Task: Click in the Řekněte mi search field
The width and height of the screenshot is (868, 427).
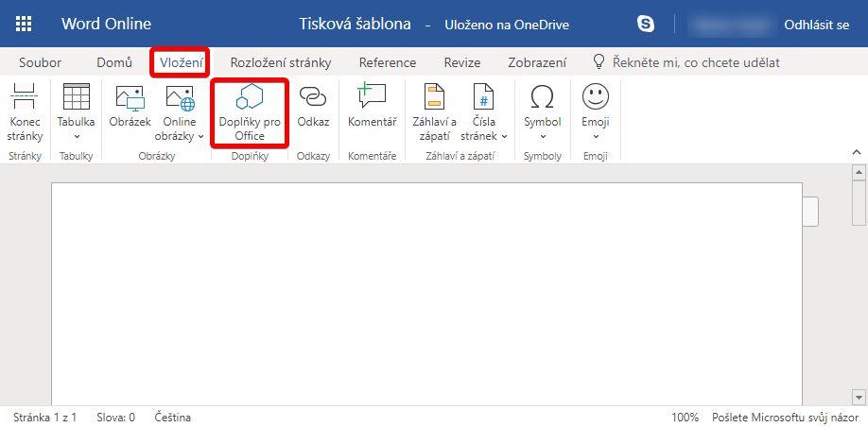Action: coord(696,62)
